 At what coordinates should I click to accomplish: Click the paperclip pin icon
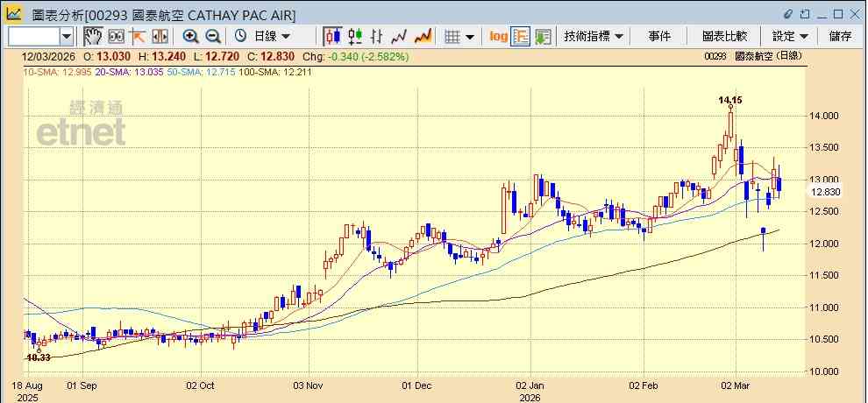789,13
